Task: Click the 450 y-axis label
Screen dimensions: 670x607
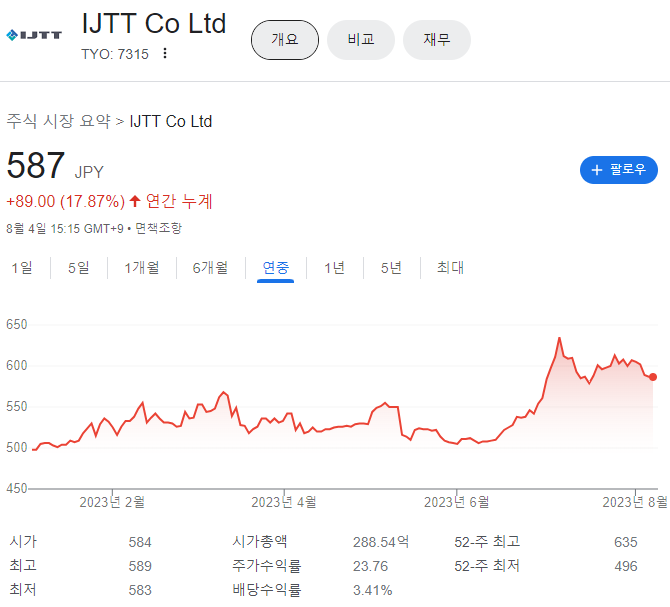Action: point(17,488)
